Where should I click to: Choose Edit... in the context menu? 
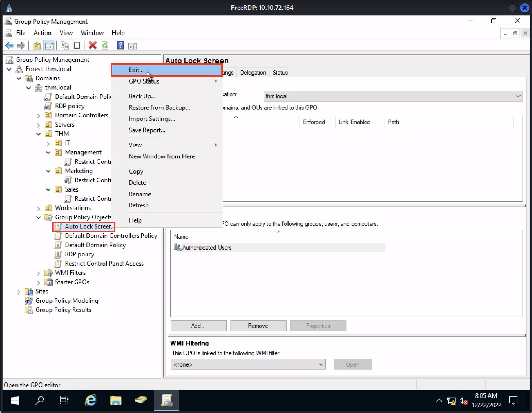(x=167, y=70)
